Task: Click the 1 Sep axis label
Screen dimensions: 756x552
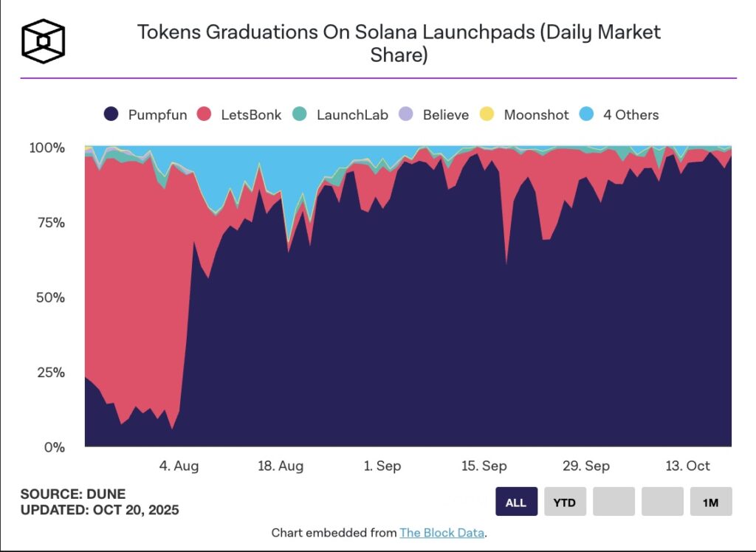Action: tap(383, 466)
